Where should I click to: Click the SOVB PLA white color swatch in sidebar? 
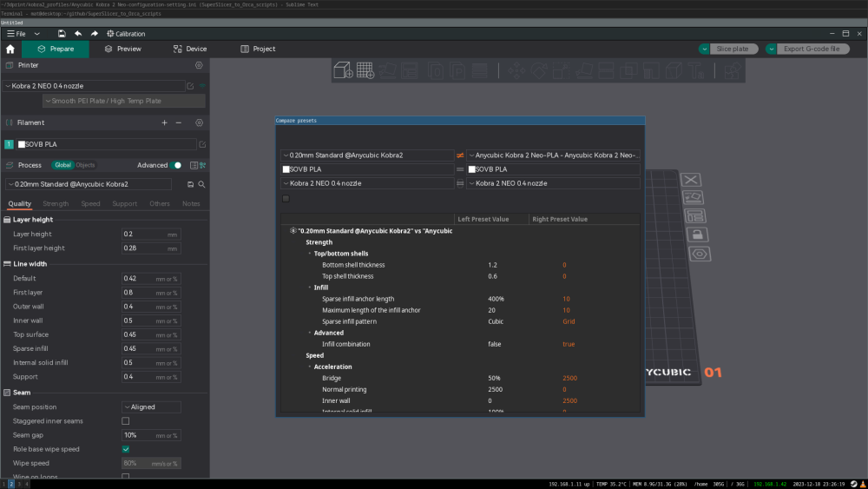(22, 144)
